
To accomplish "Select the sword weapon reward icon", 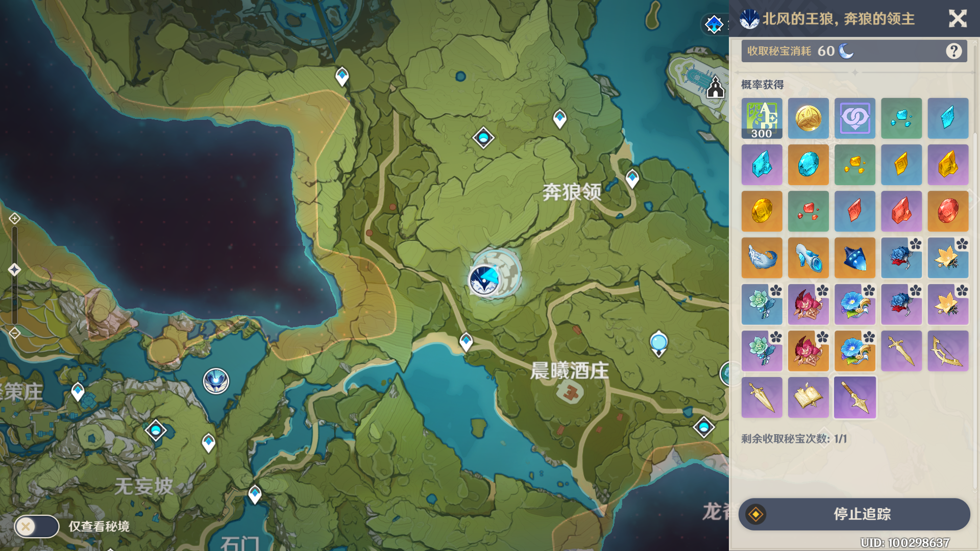I will pyautogui.click(x=901, y=351).
